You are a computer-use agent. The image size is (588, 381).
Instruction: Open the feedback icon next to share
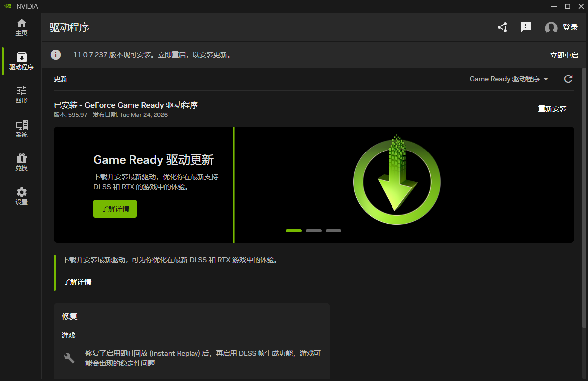click(x=525, y=27)
